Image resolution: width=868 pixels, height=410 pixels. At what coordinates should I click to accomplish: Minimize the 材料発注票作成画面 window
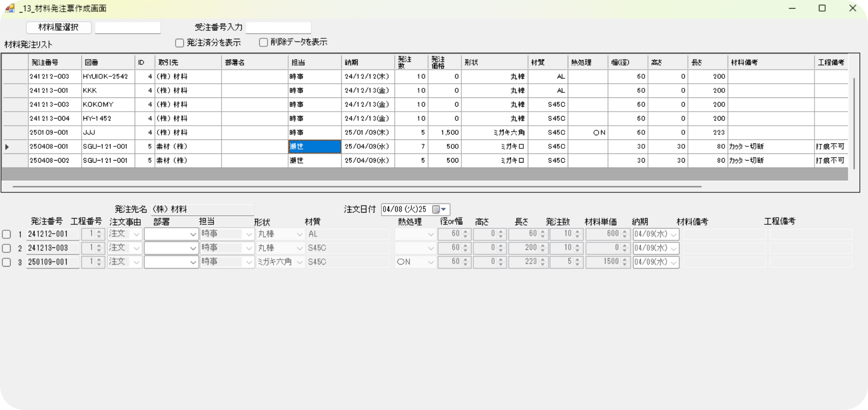793,9
